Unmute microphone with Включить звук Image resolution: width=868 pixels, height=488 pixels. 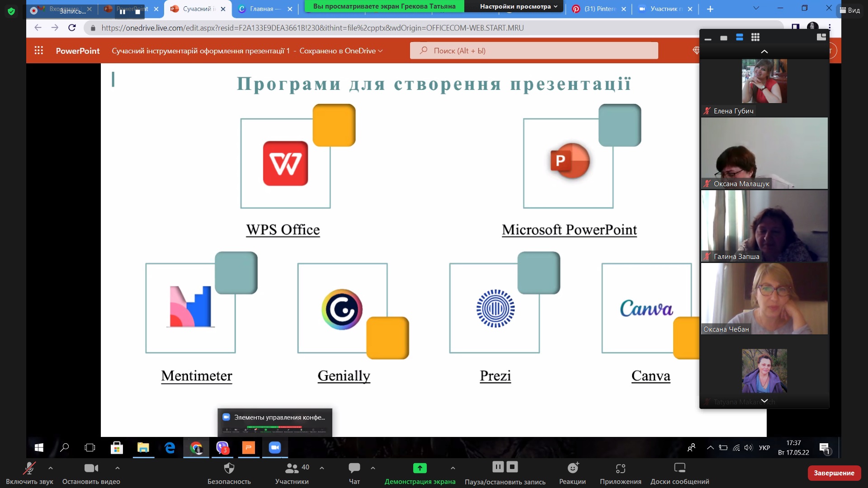[29, 468]
